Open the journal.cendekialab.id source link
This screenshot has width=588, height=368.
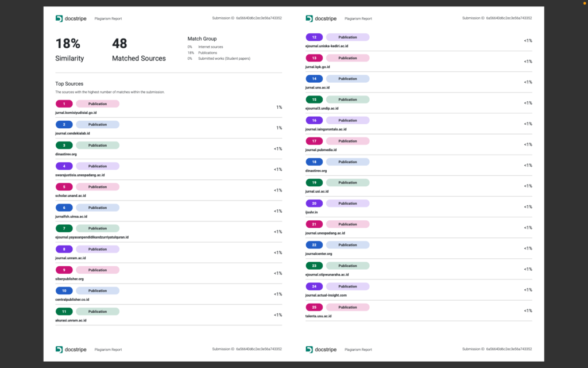(x=72, y=133)
